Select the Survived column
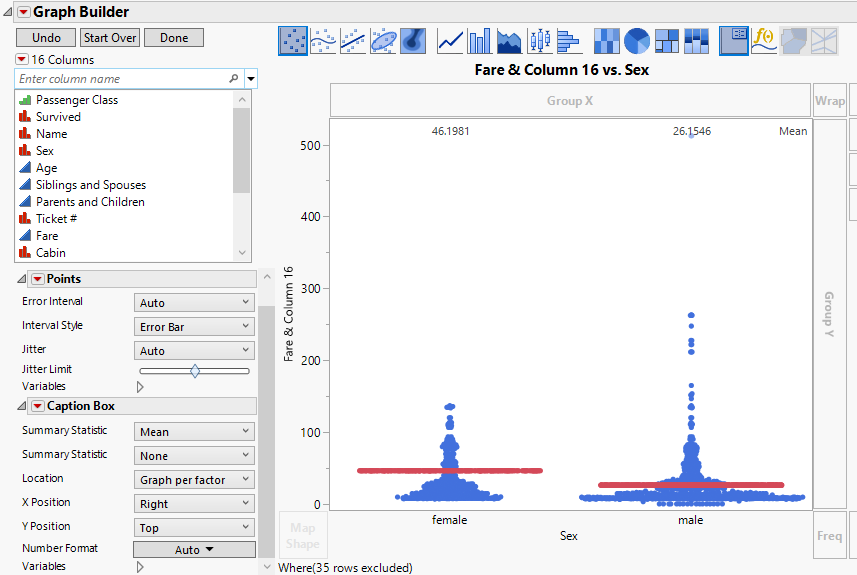Image resolution: width=857 pixels, height=575 pixels. point(58,117)
